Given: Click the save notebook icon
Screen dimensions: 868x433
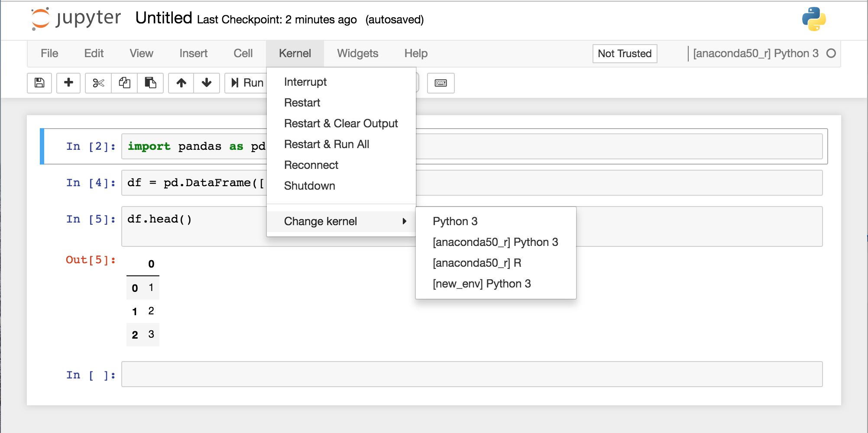Looking at the screenshot, I should [39, 83].
